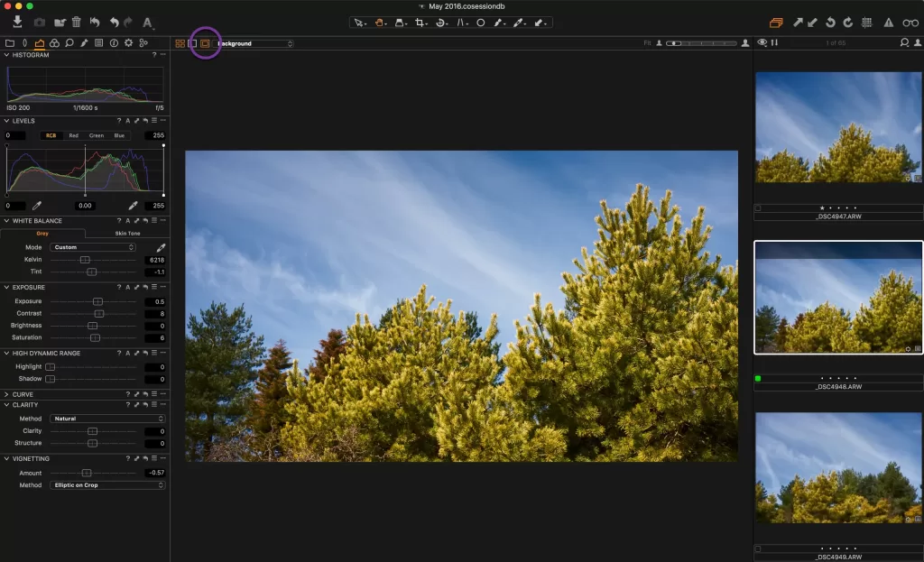The width and height of the screenshot is (924, 562).
Task: Open the Clarity Method Natural dropdown
Action: [x=107, y=419]
